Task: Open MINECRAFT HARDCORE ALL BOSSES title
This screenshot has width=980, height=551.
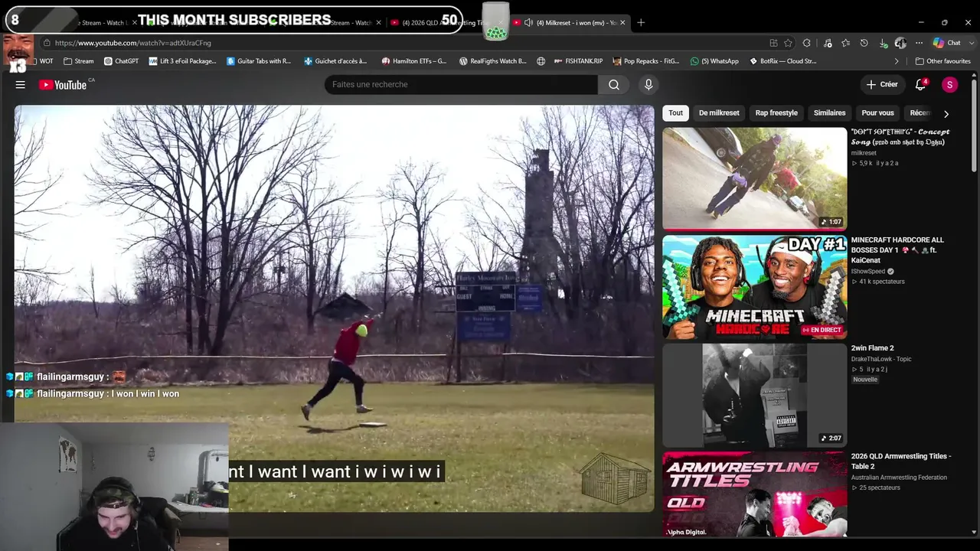Action: coord(897,250)
